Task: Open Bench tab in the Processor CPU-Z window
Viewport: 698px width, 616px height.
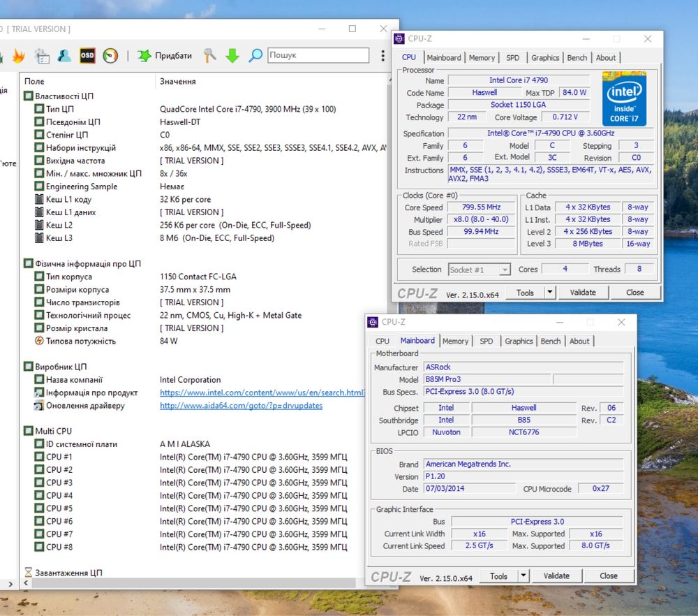Action: (577, 58)
